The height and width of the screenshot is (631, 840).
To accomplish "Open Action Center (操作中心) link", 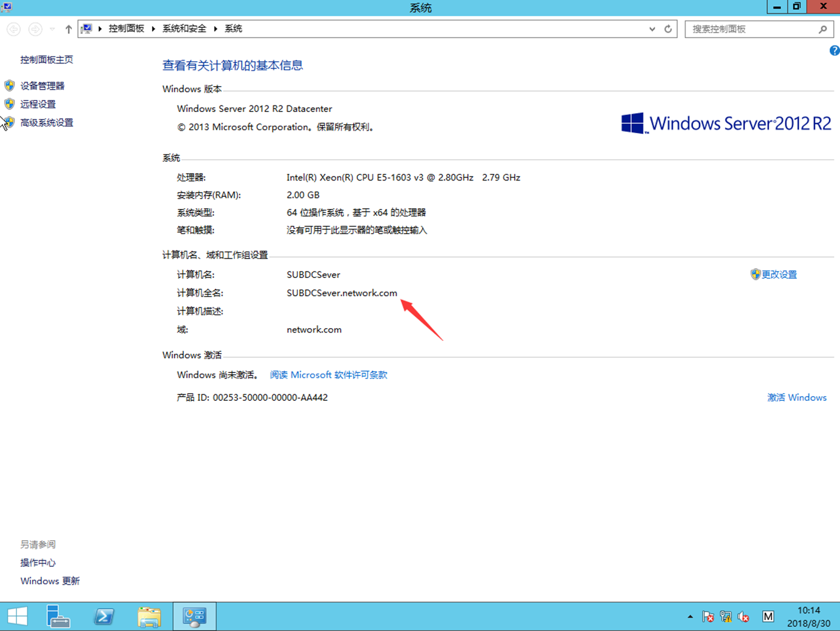I will 38,563.
